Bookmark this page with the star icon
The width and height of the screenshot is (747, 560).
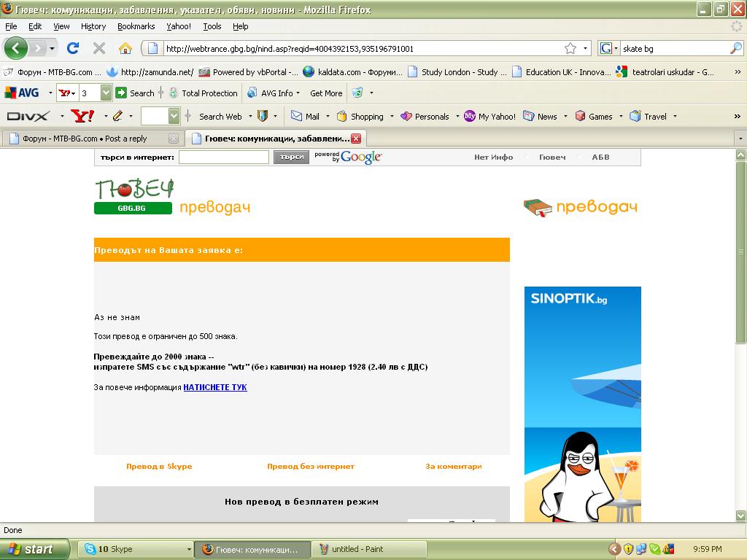click(x=570, y=48)
